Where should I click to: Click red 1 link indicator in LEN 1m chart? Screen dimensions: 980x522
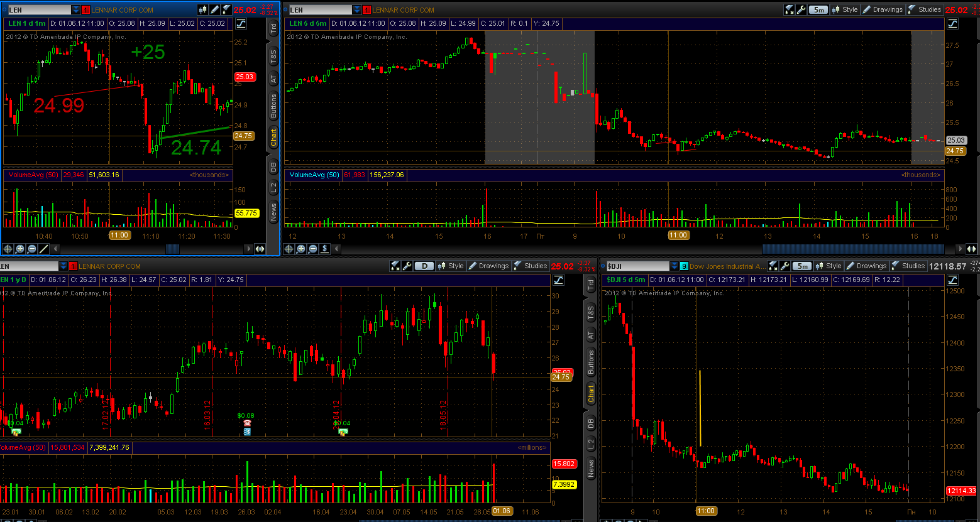(85, 9)
